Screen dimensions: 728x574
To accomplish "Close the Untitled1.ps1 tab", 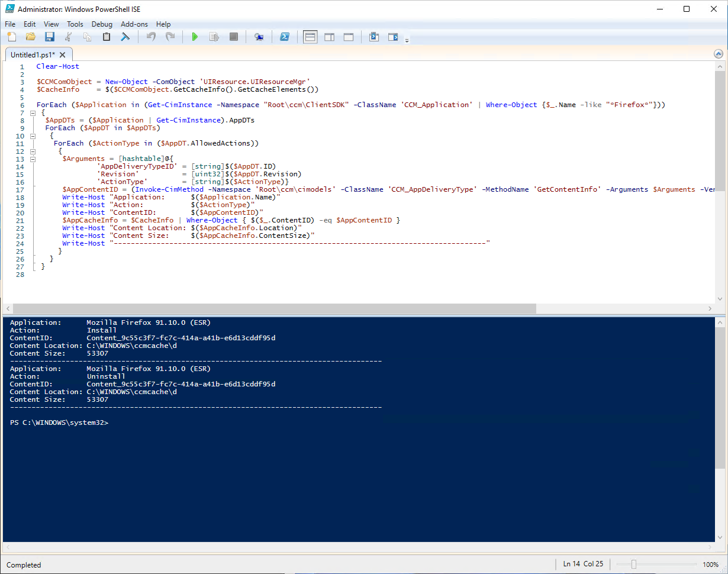I will [x=62, y=54].
